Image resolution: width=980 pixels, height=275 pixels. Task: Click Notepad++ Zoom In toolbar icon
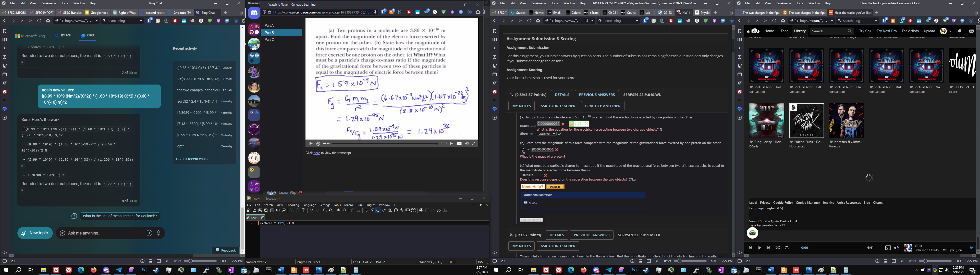point(339,210)
